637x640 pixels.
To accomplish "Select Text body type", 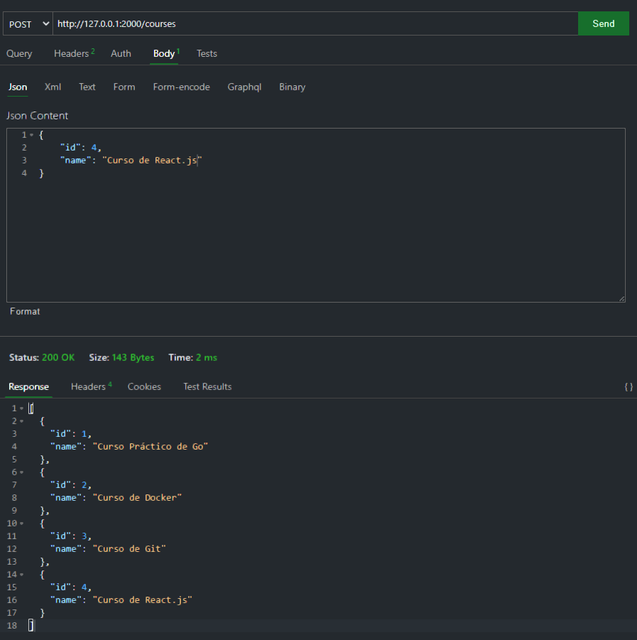I will [87, 87].
